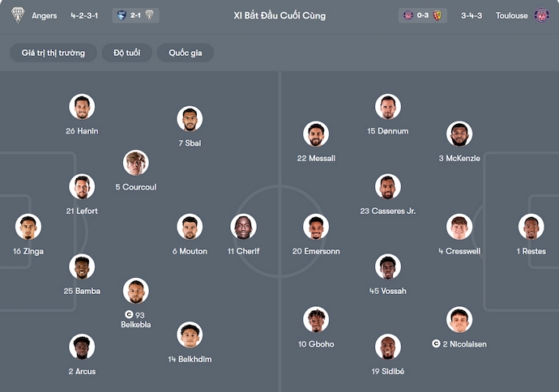Open Cresswell's player photo
This screenshot has height=392, width=559.
[x=459, y=227]
